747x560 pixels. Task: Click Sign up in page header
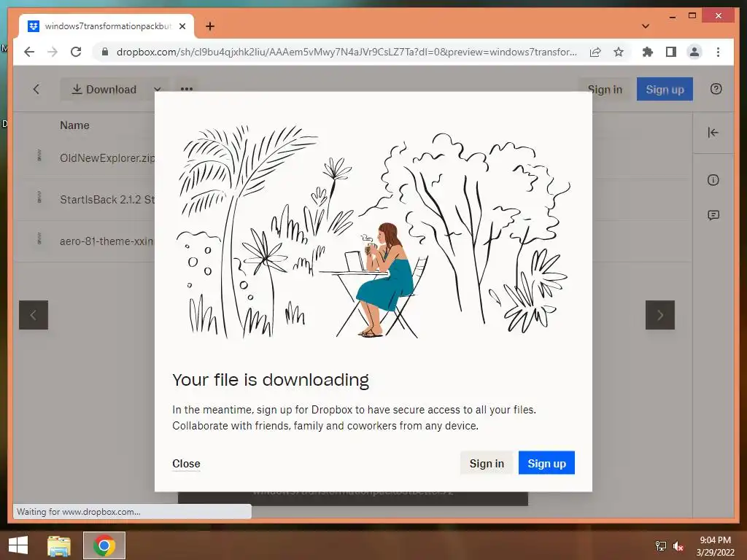click(x=665, y=89)
